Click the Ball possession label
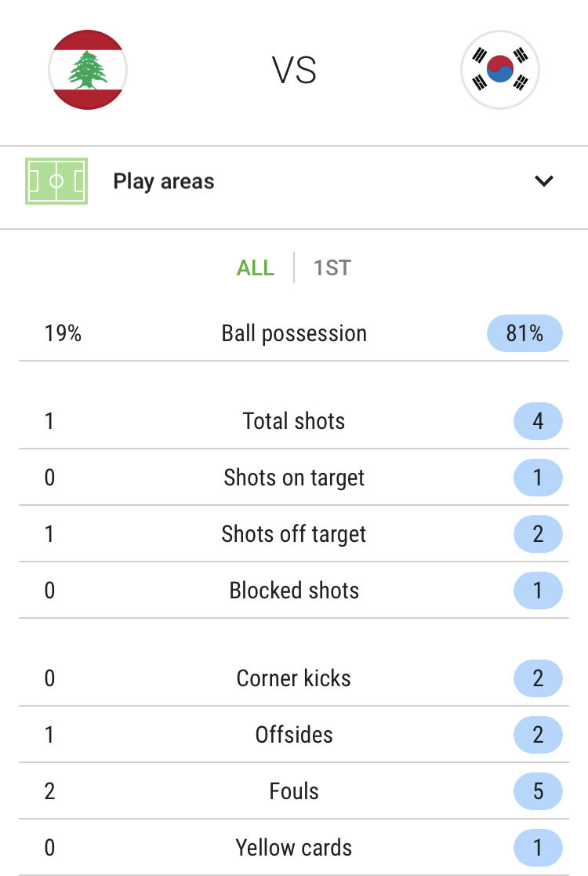This screenshot has width=588, height=876. click(x=294, y=333)
